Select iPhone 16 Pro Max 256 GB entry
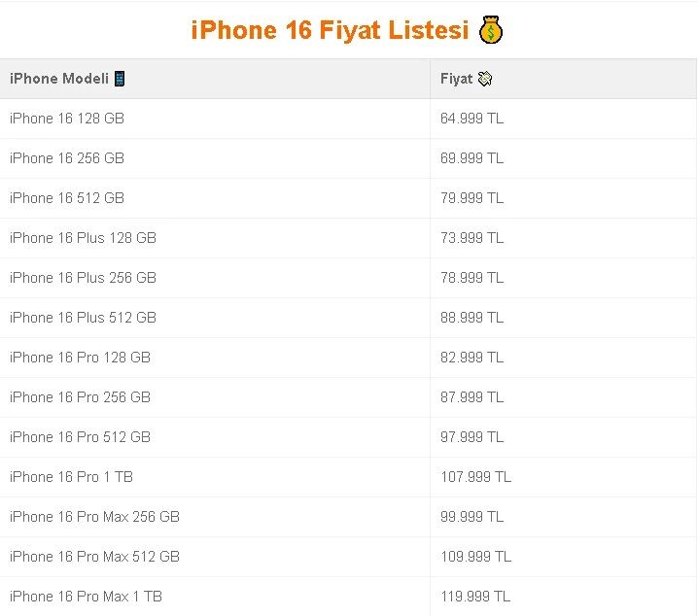Image resolution: width=698 pixels, height=616 pixels. (94, 516)
